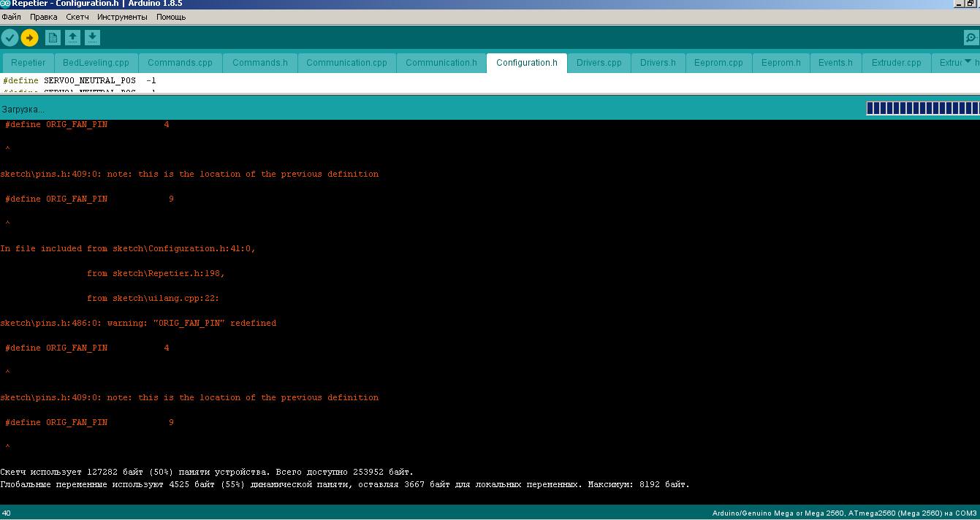Create a new sketch with New icon

click(53, 37)
